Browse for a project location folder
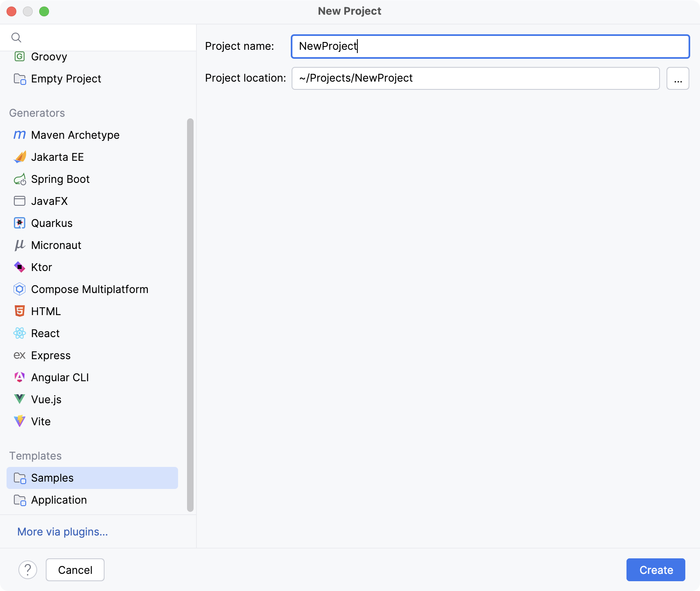700x591 pixels. pos(678,78)
